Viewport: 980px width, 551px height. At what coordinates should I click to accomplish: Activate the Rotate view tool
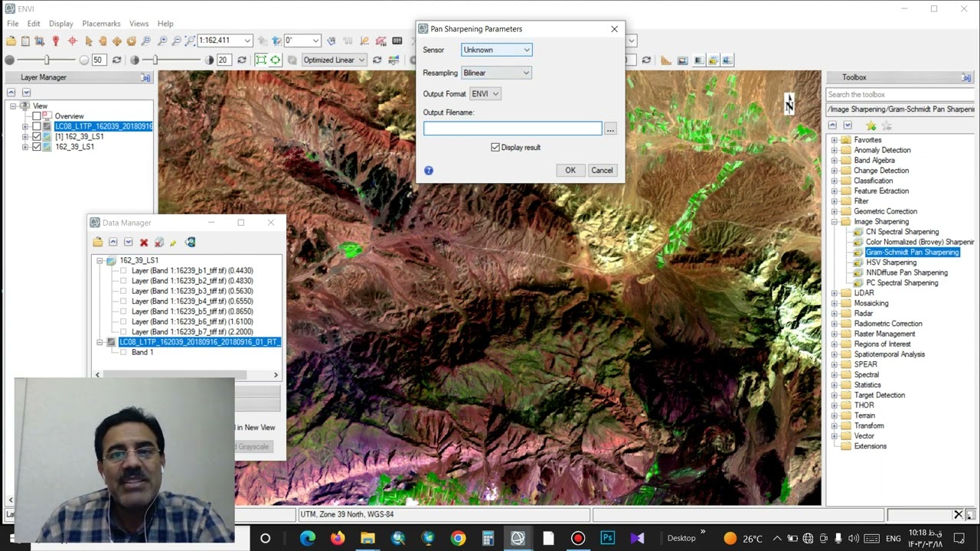(132, 41)
